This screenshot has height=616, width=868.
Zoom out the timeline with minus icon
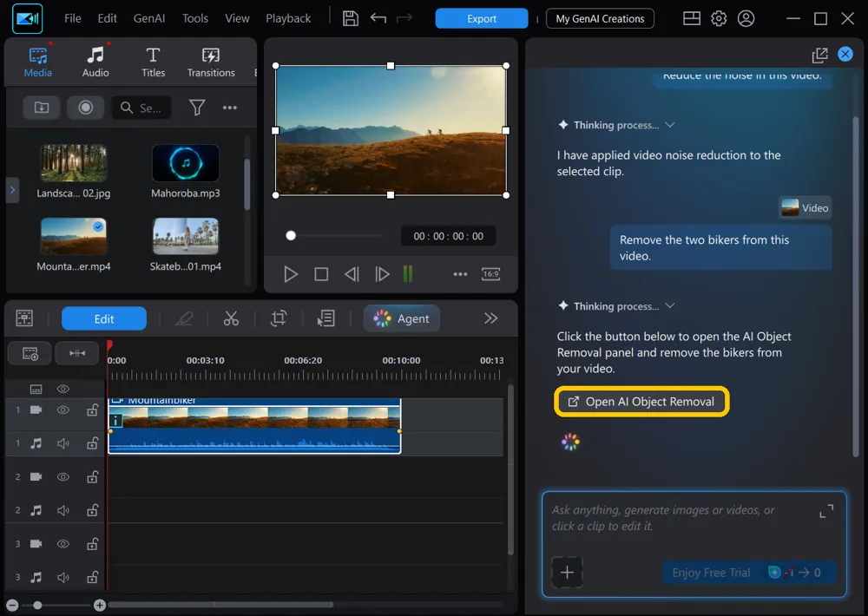(13, 605)
